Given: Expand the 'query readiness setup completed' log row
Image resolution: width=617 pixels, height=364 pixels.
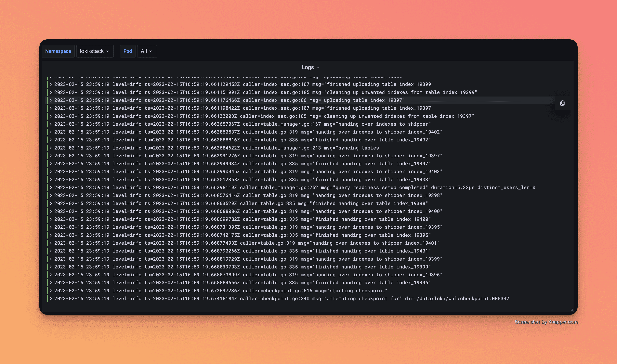Looking at the screenshot, I should pos(51,187).
